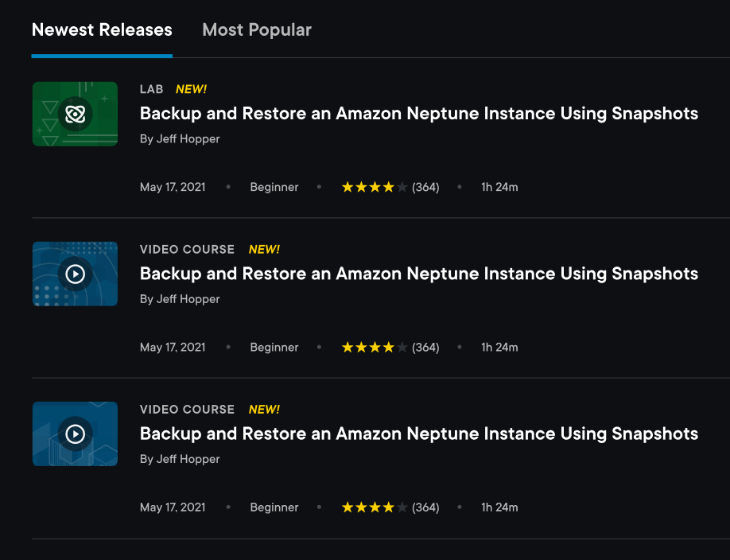Viewport: 730px width, 560px height.
Task: Click the 1h 24m duration in the bottom video course row
Action: [x=499, y=507]
